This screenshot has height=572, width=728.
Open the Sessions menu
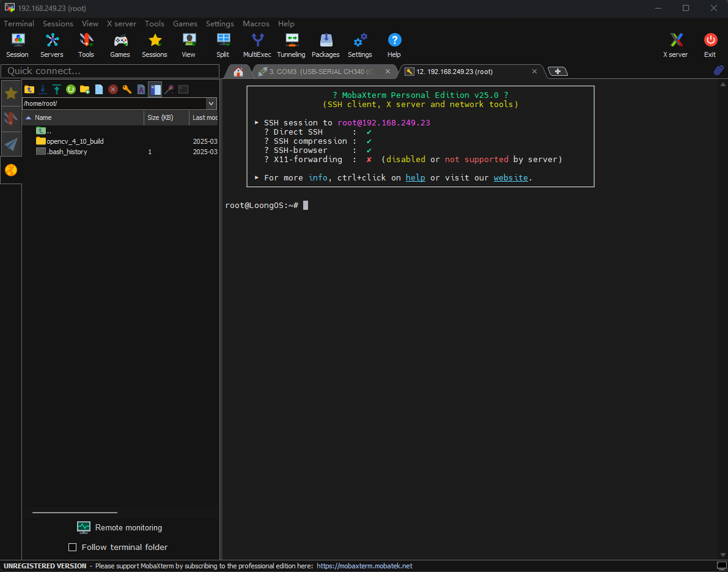(58, 24)
